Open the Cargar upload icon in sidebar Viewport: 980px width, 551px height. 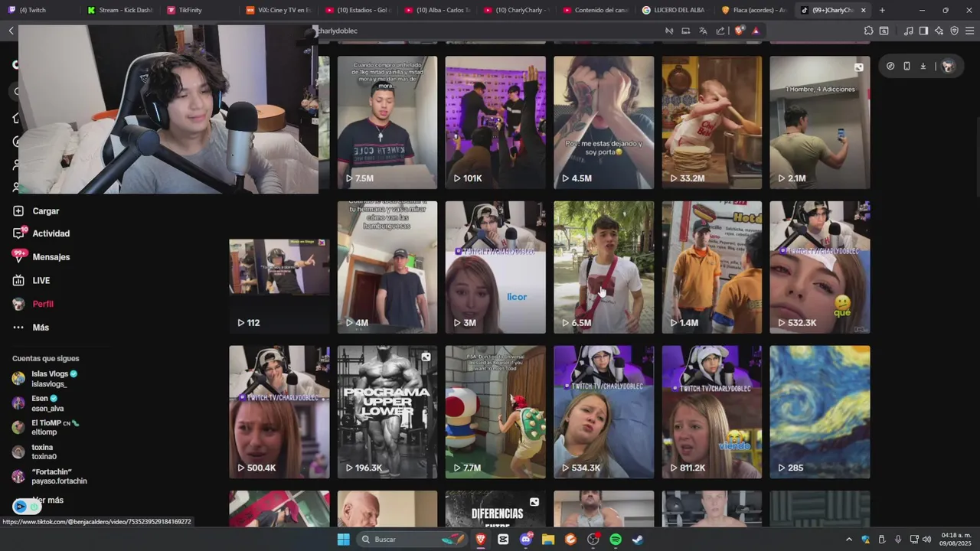pyautogui.click(x=18, y=210)
